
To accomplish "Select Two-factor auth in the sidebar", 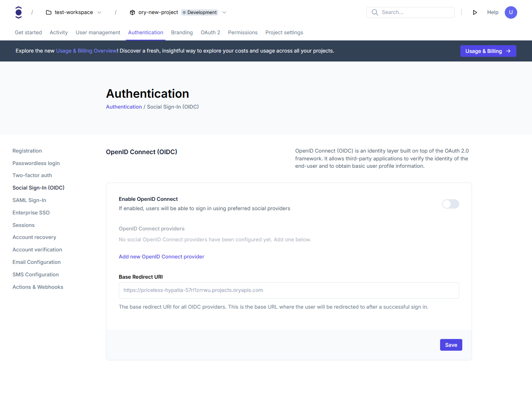I will (32, 175).
